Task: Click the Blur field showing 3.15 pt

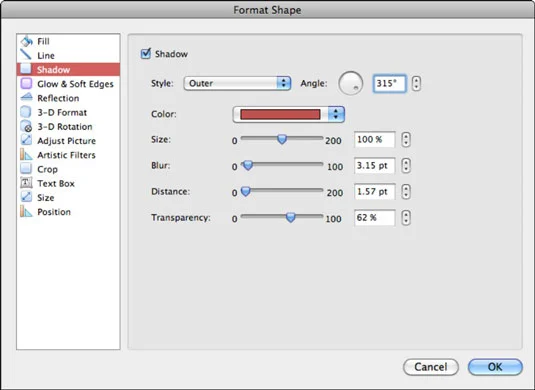Action: pos(375,165)
